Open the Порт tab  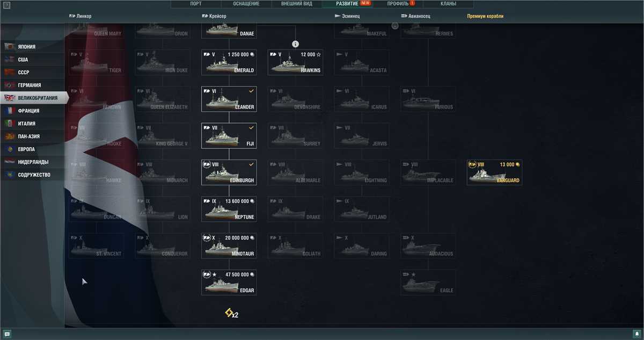196,4
